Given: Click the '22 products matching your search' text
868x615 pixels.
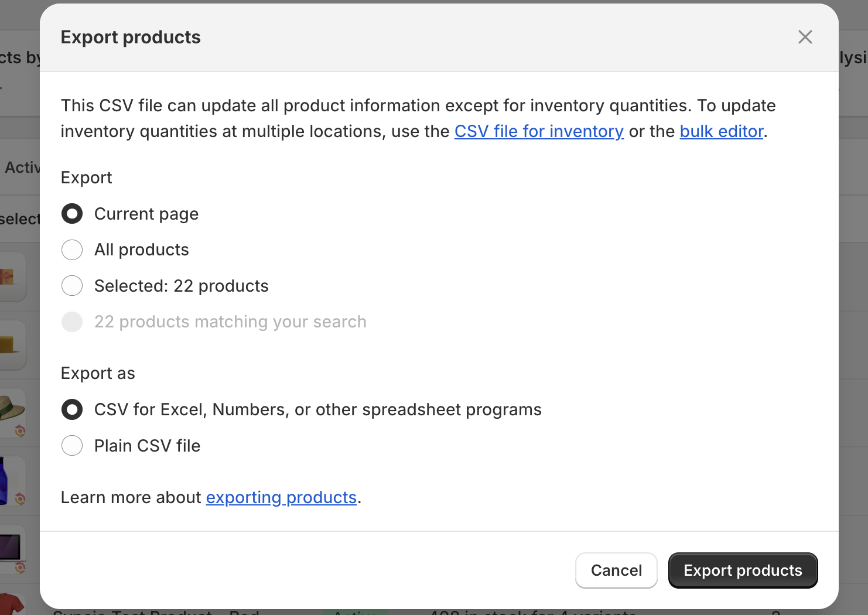Looking at the screenshot, I should point(230,322).
